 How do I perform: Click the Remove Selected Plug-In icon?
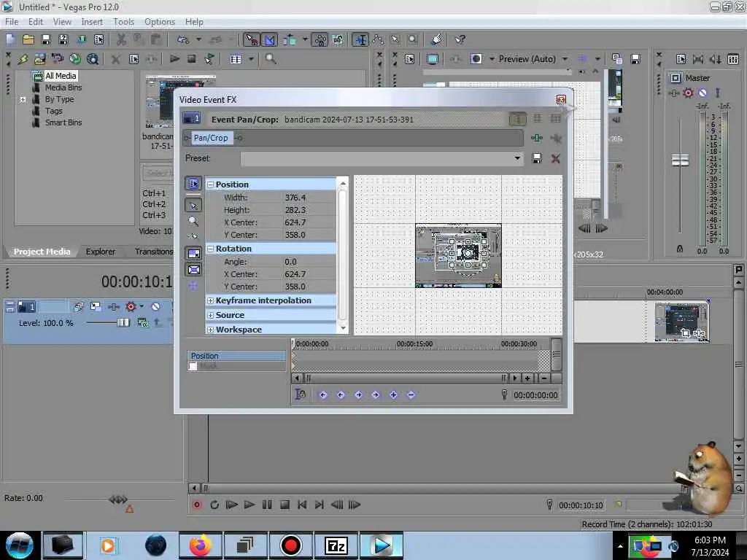coord(555,138)
